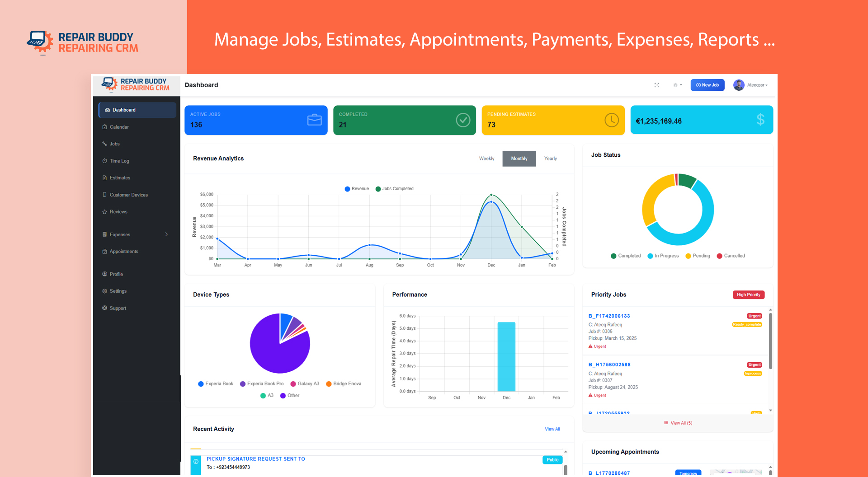This screenshot has height=477, width=868.
Task: Click the warning triangle under Job # 0307
Action: (590, 395)
